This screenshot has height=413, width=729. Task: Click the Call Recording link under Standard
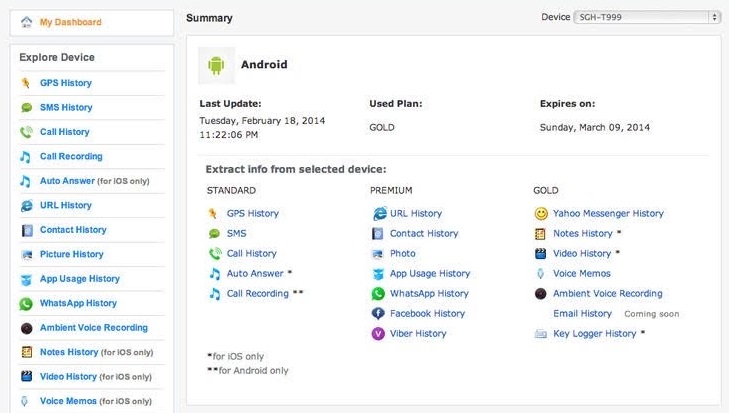[257, 294]
